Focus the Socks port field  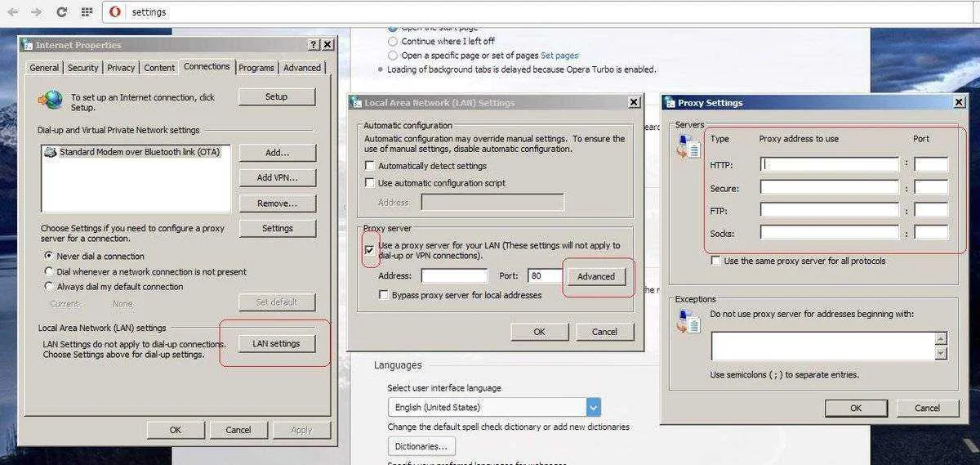(931, 233)
